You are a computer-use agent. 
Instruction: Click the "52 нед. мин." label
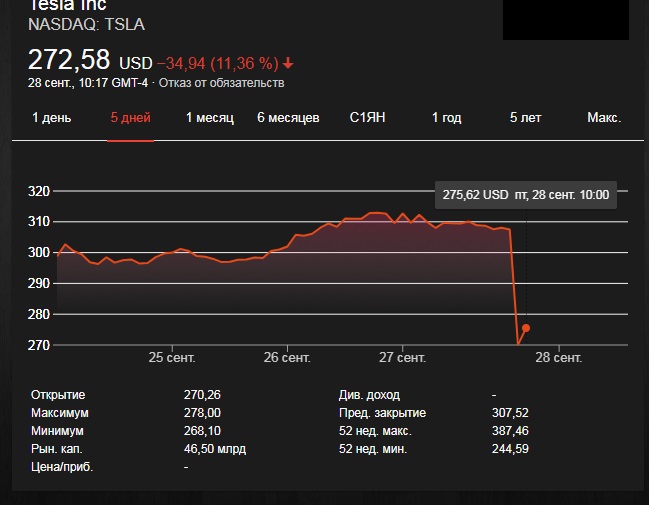tap(373, 449)
